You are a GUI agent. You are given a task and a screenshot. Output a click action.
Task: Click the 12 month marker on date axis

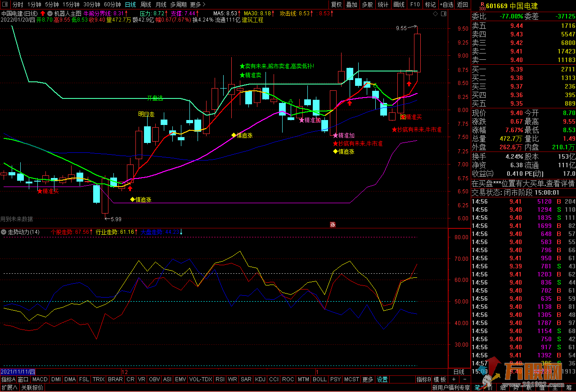125,372
